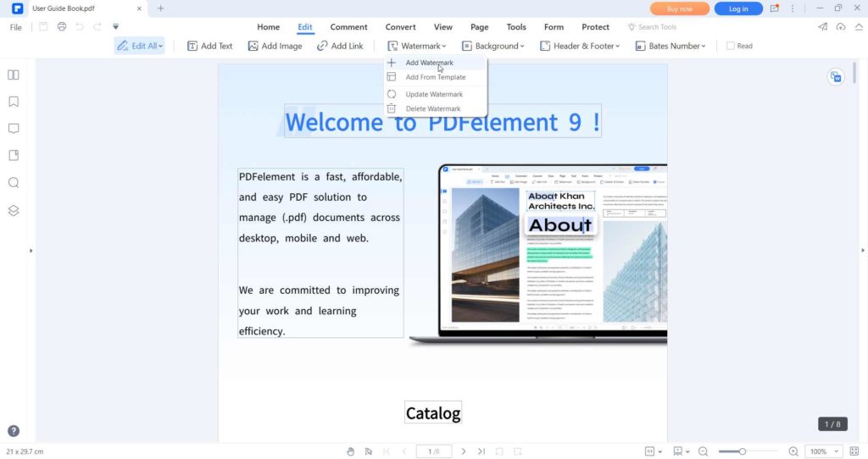
Task: Click the fit page fullscreen icon
Action: point(854,451)
